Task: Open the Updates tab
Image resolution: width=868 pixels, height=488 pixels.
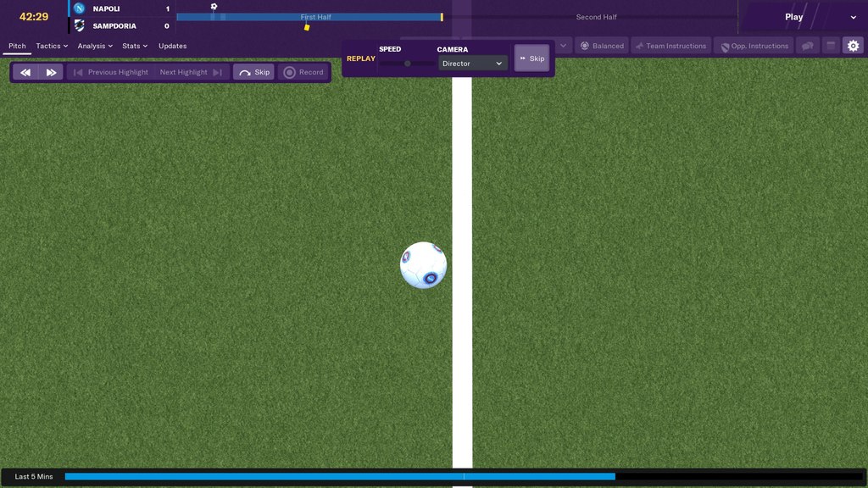Action: click(172, 46)
